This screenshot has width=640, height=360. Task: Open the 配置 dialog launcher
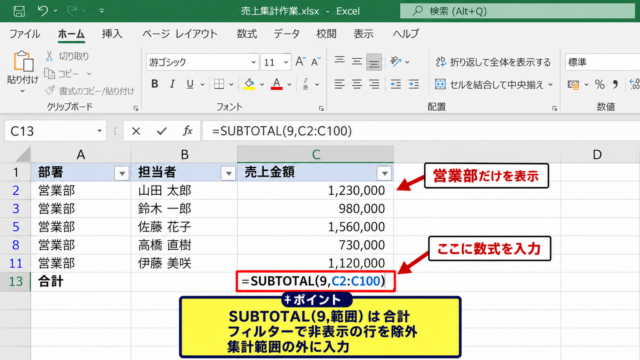pos(554,108)
